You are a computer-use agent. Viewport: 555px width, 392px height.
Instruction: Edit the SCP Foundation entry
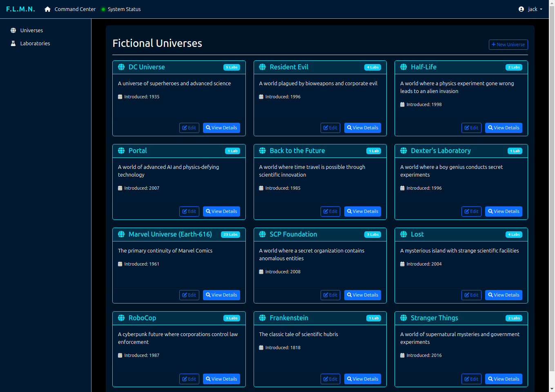pyautogui.click(x=330, y=295)
